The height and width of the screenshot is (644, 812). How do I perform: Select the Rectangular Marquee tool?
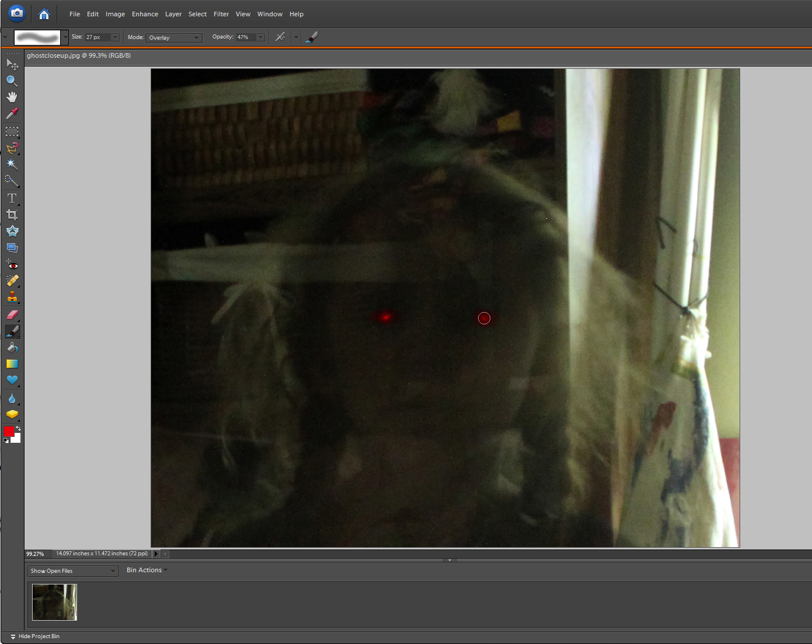click(13, 131)
